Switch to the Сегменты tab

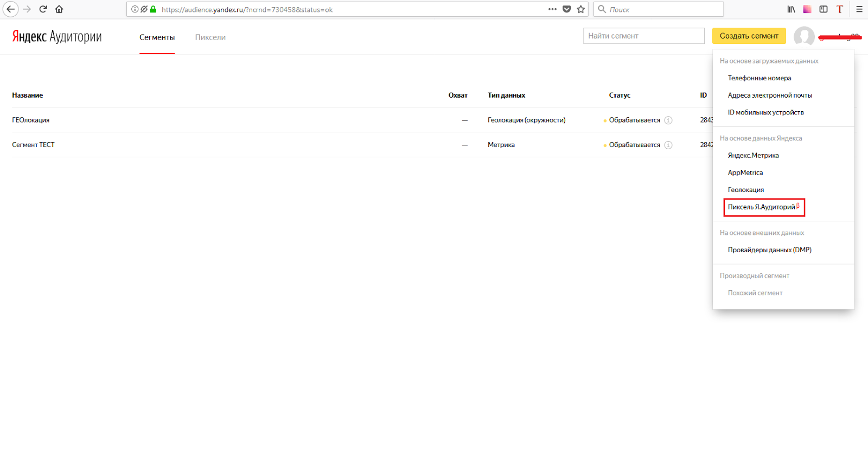[157, 37]
